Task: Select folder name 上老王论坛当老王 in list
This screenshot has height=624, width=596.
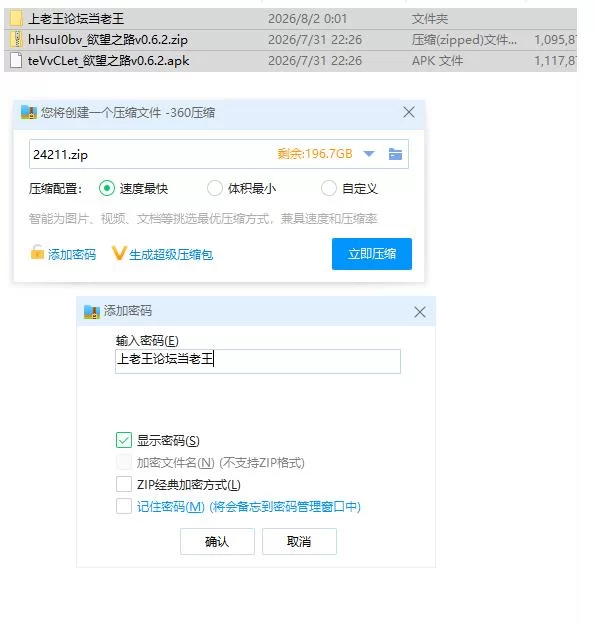Action: [x=76, y=19]
